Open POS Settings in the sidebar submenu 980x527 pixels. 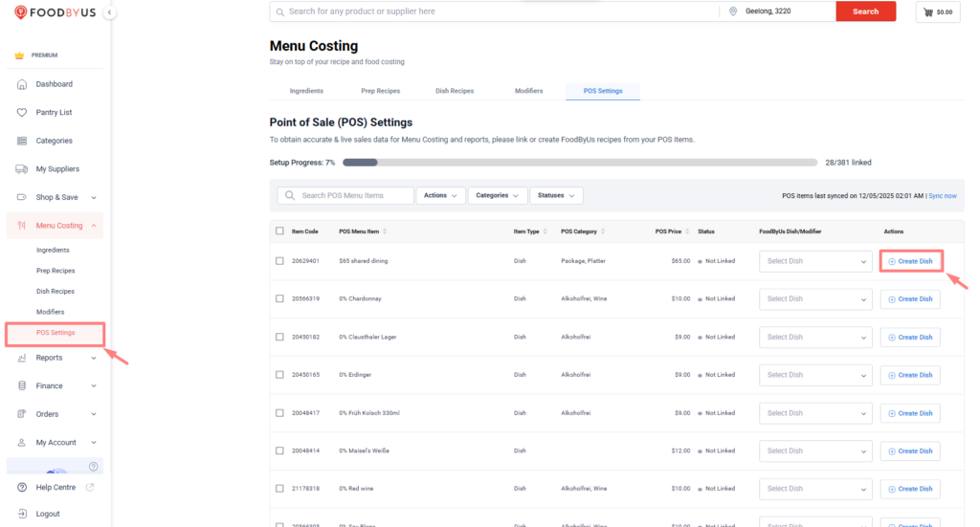[55, 333]
